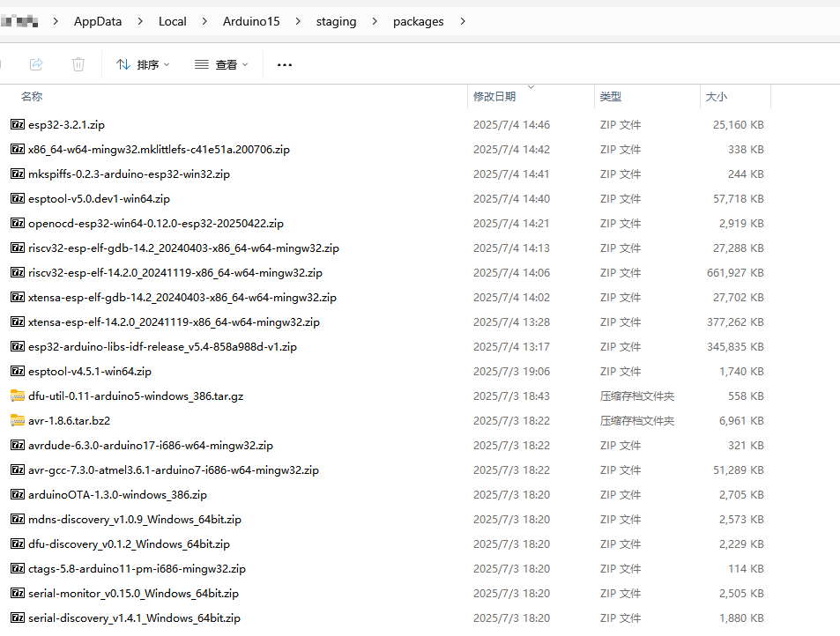Click serial-discovery_v1.4.1_Windows_64bit.zip name
The height and width of the screenshot is (636, 840).
pyautogui.click(x=135, y=618)
